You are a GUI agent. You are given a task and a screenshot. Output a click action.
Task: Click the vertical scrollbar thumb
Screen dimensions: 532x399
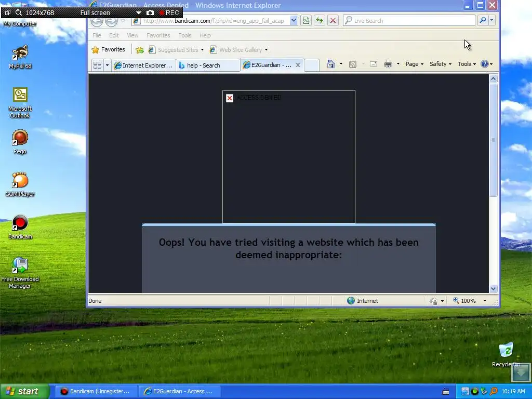click(x=494, y=139)
